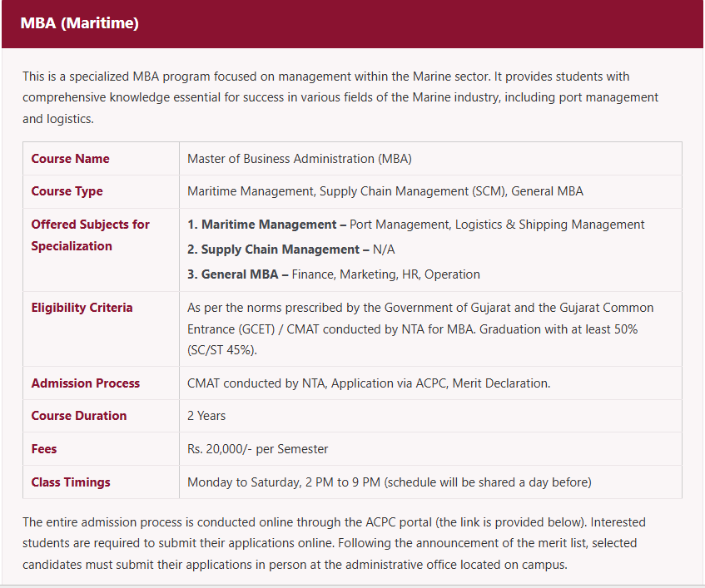Select the Course Name row label
Screen dimensions: 705x588
pyautogui.click(x=70, y=159)
